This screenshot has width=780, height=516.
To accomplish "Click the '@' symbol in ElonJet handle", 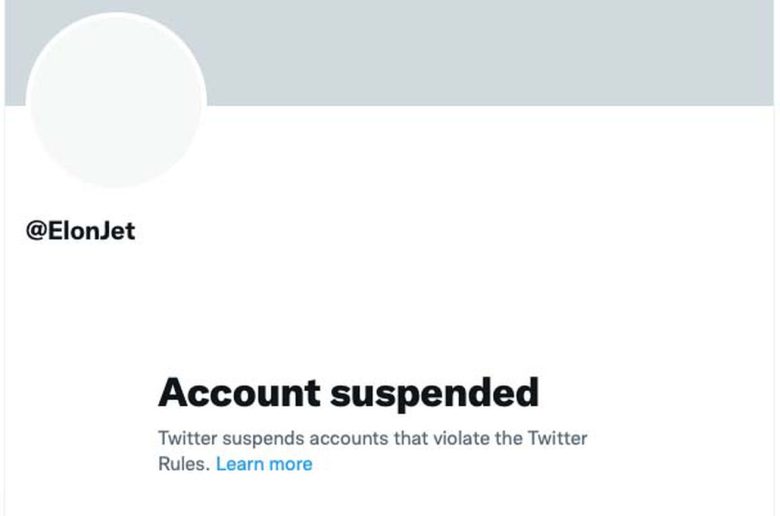I will 36,231.
